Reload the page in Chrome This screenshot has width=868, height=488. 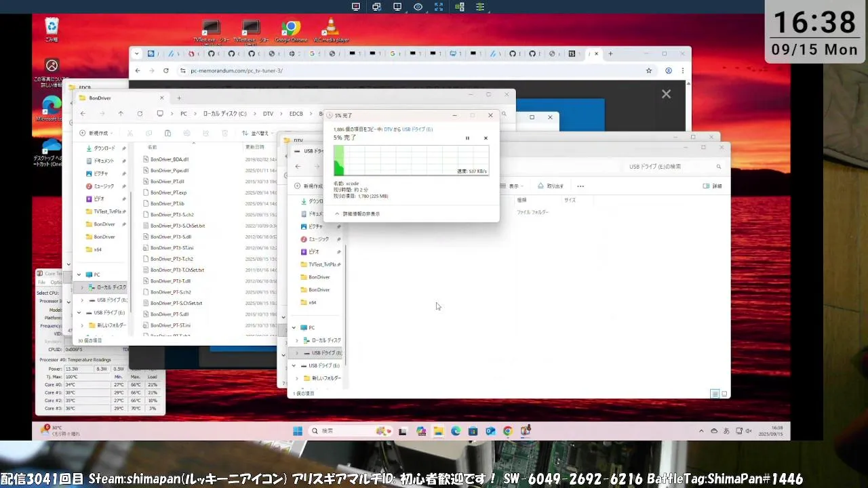tap(166, 70)
